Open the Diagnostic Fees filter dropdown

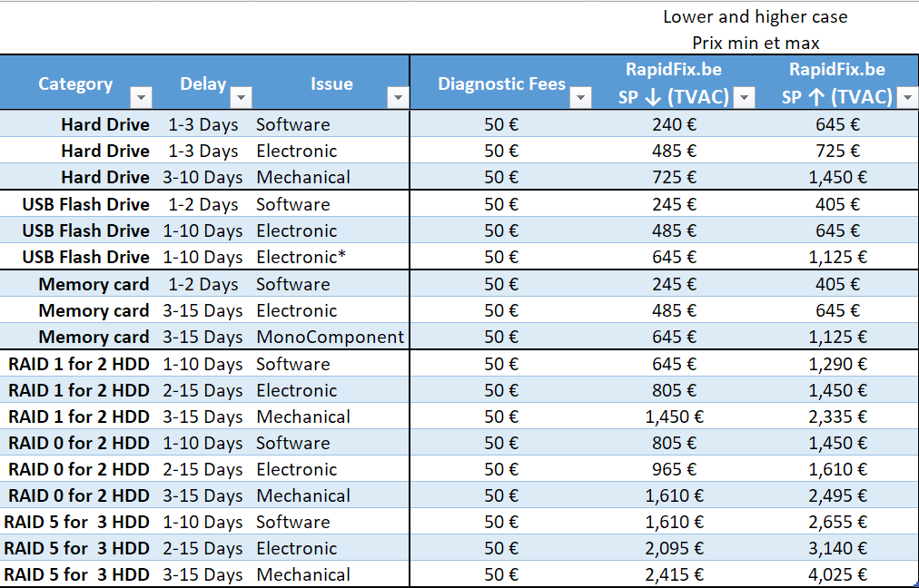coord(580,97)
